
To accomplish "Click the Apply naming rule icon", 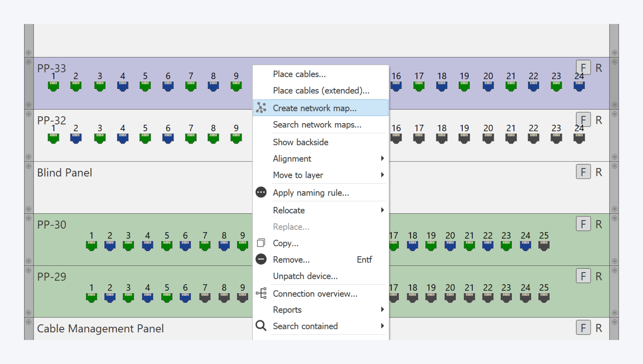I will 261,192.
